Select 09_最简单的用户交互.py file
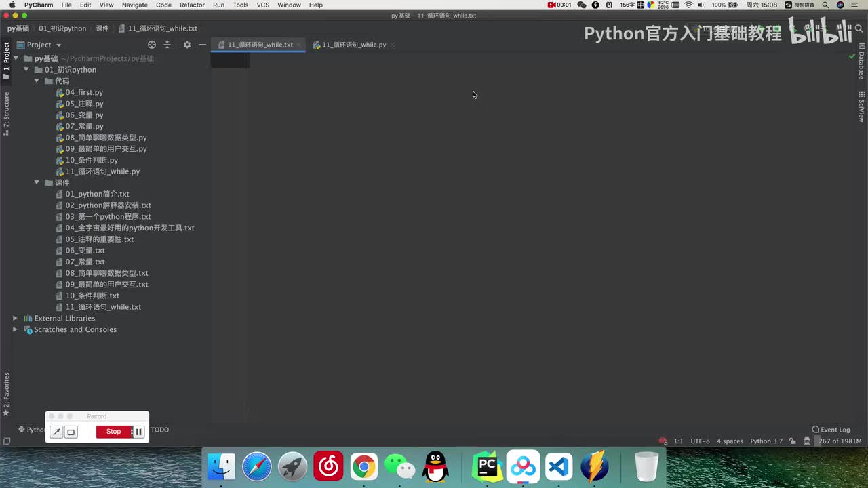The height and width of the screenshot is (488, 868). tap(101, 148)
